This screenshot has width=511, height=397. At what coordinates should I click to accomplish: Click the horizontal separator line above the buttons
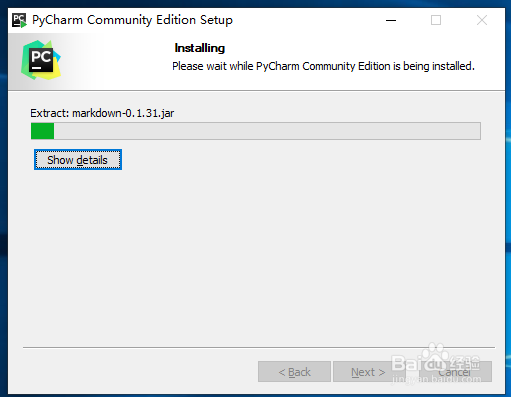pyautogui.click(x=259, y=347)
